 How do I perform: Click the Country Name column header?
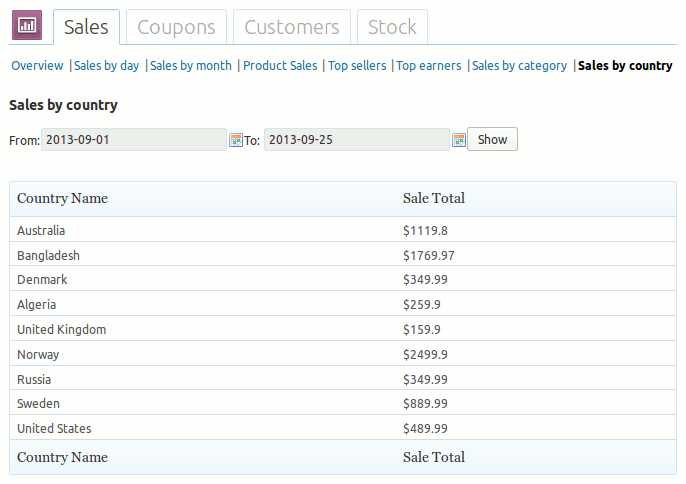click(62, 198)
